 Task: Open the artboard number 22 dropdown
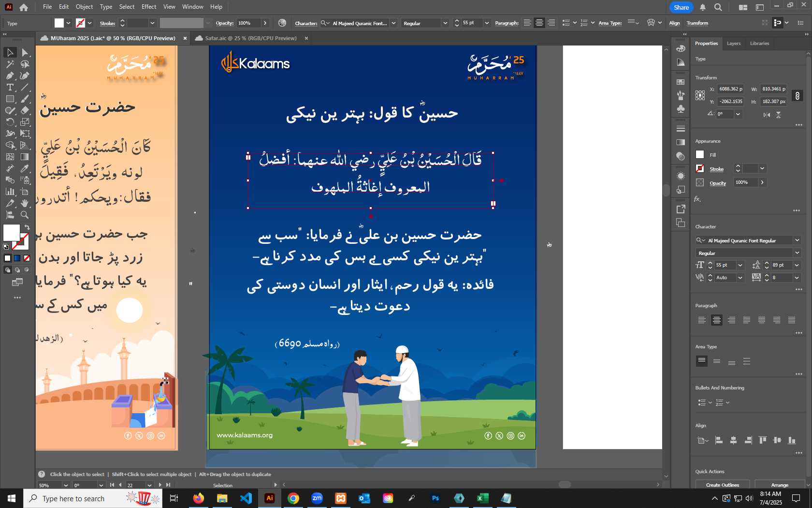149,485
